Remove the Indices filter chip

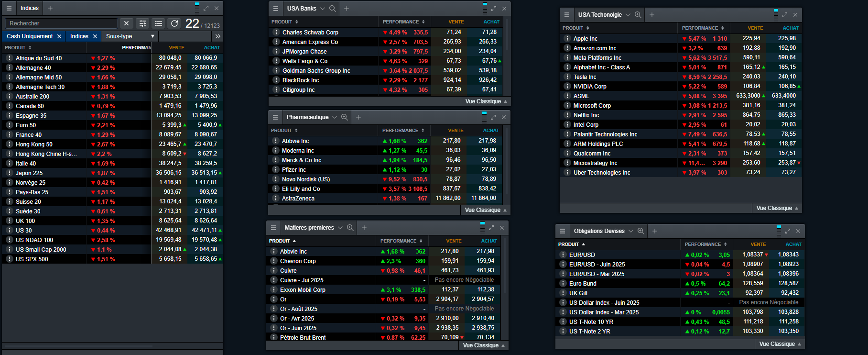[95, 36]
